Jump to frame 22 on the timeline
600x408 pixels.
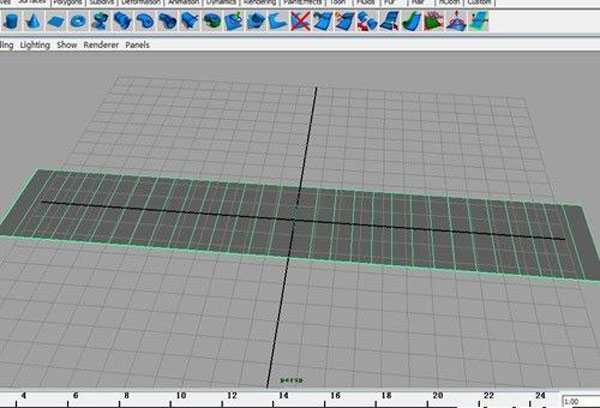[x=489, y=396]
